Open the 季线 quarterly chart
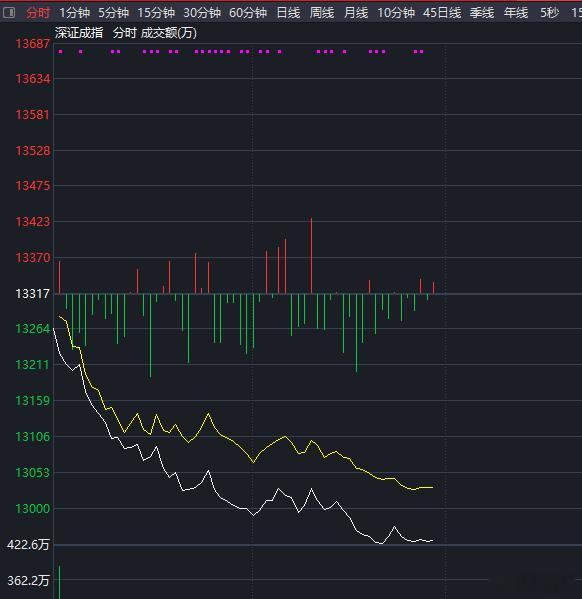The width and height of the screenshot is (582, 599). 482,13
